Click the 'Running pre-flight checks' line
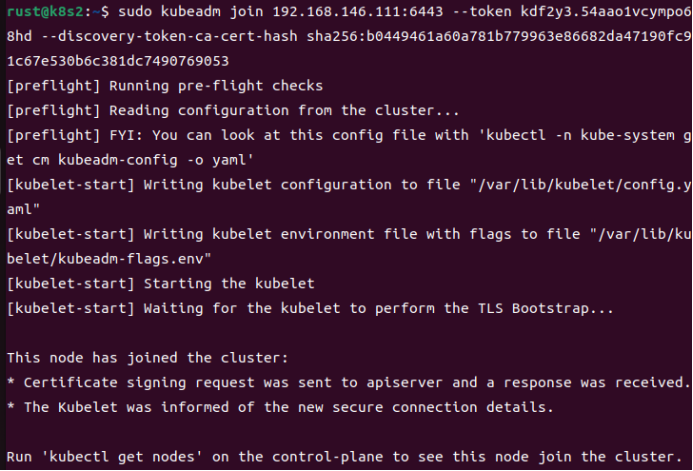This screenshot has width=693, height=471. click(165, 86)
